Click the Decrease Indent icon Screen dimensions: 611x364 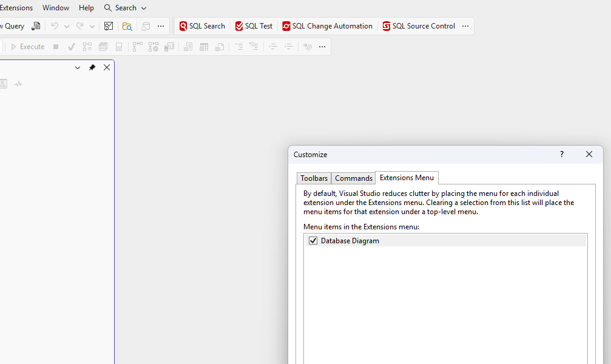click(x=273, y=47)
